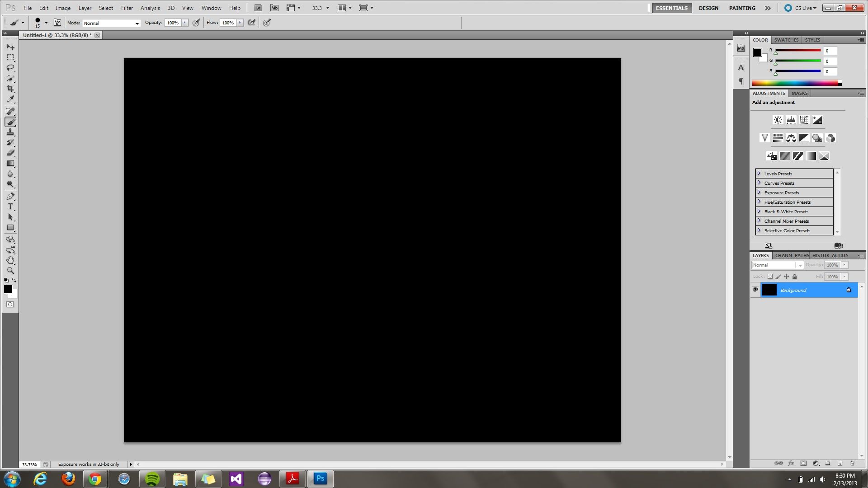This screenshot has width=868, height=488.
Task: Toggle lock all
Action: coord(794,277)
